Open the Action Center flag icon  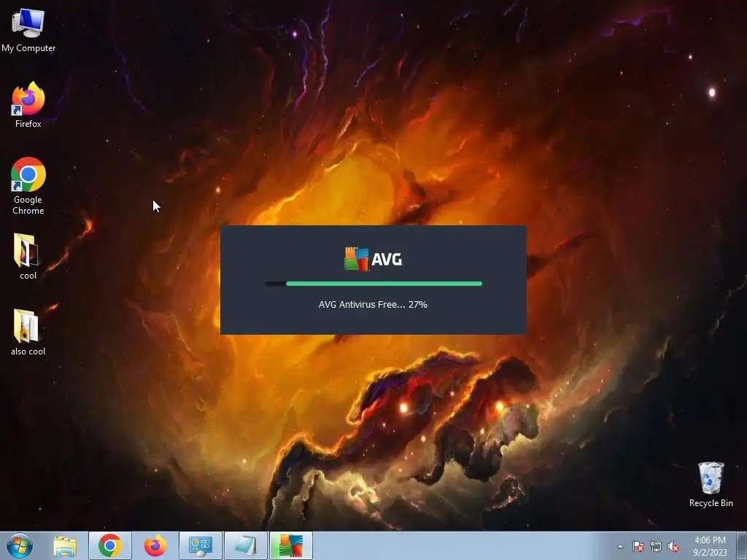click(x=638, y=546)
